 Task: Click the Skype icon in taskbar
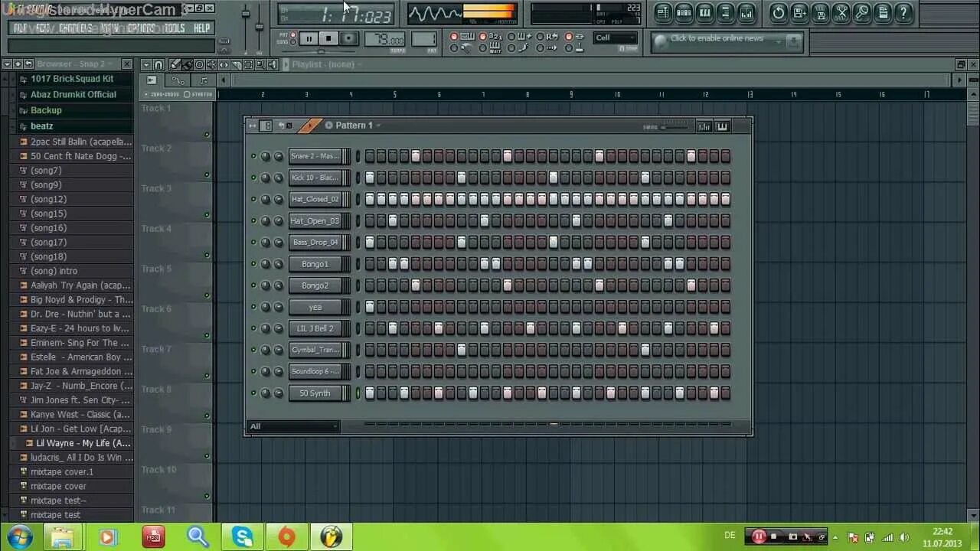tap(243, 536)
